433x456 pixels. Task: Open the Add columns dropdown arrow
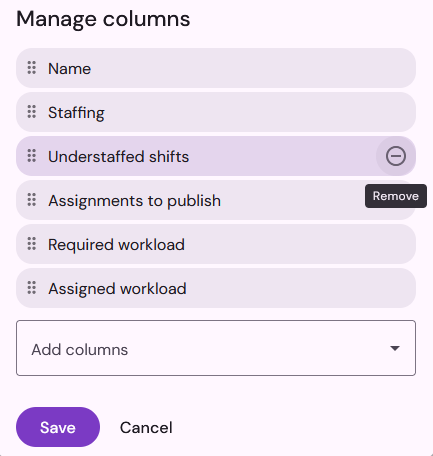click(395, 348)
